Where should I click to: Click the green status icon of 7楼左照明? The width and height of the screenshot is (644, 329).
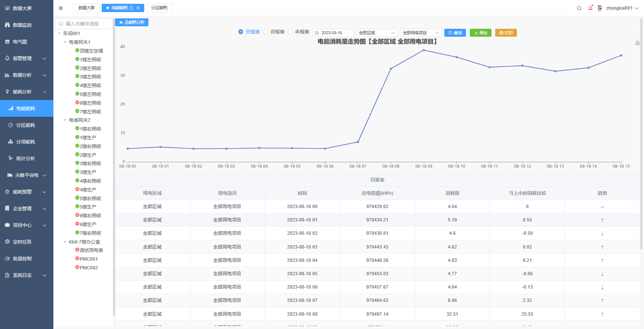[77, 111]
